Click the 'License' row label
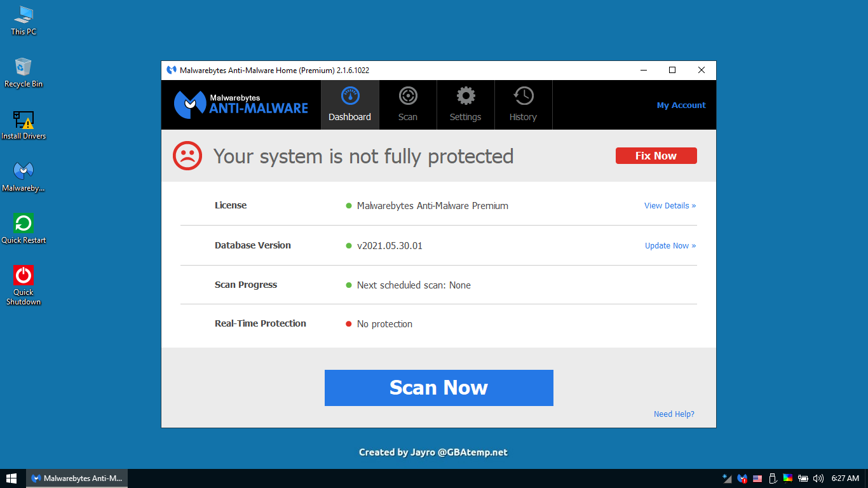The height and width of the screenshot is (488, 868). [x=231, y=205]
